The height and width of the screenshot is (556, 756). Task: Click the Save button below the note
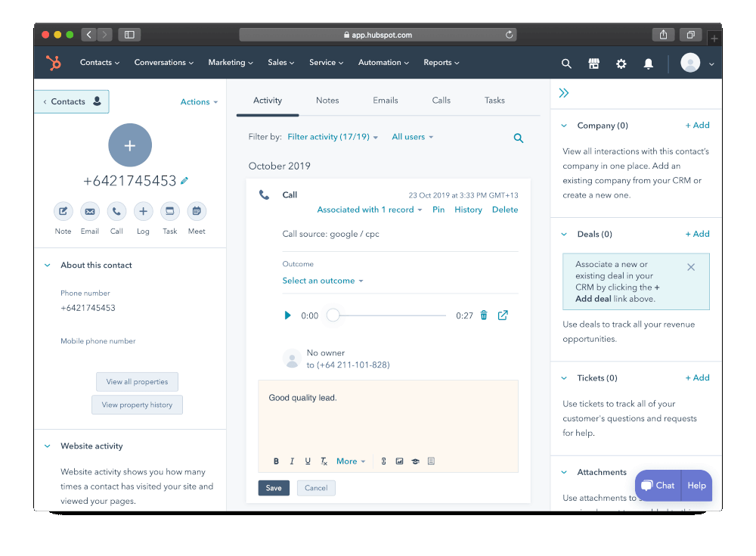273,488
